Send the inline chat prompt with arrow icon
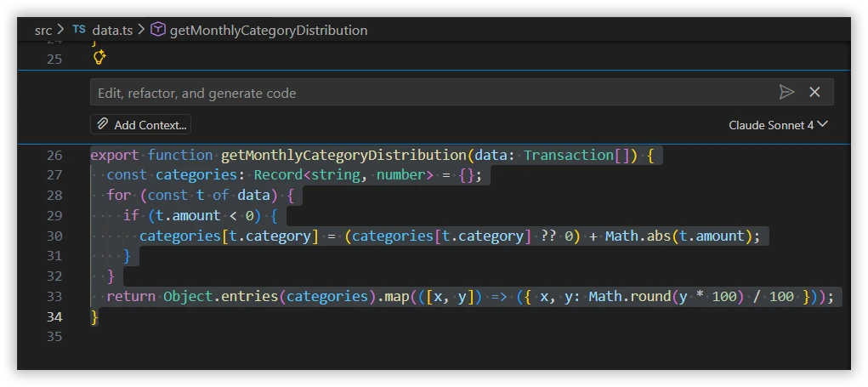The height and width of the screenshot is (387, 868). pos(786,92)
